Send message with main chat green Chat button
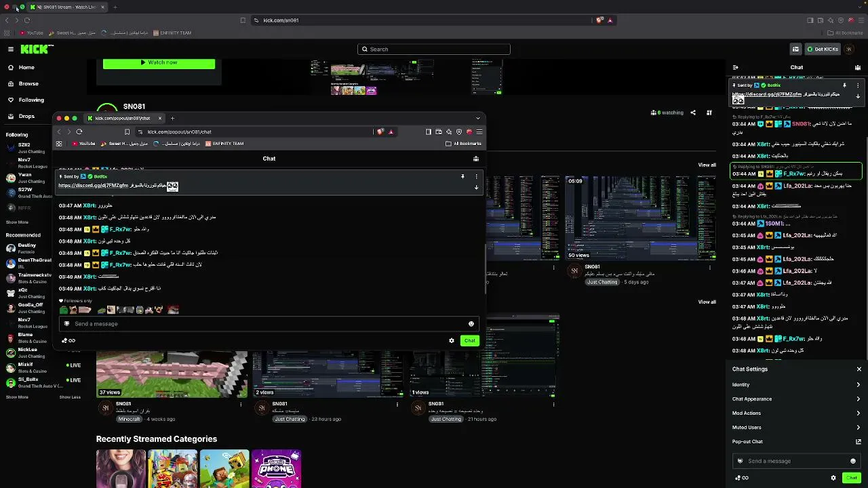This screenshot has width=868, height=488. point(852,478)
